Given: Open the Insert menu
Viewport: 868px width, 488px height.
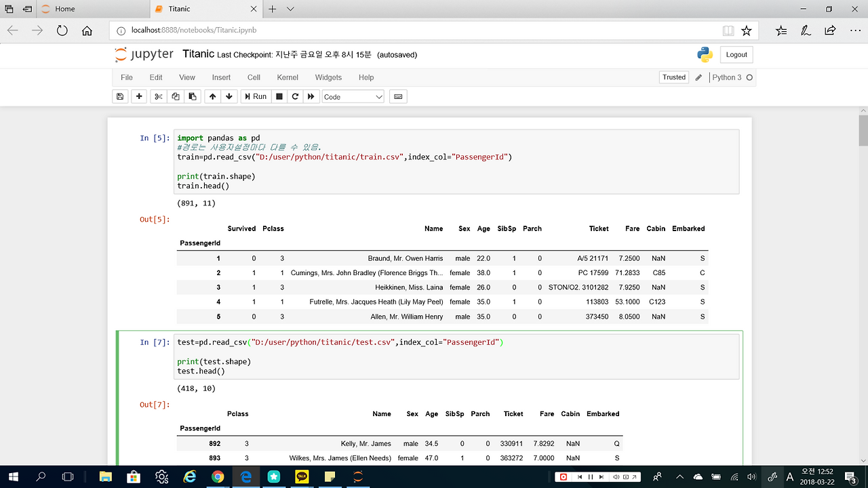Looking at the screenshot, I should pos(221,77).
